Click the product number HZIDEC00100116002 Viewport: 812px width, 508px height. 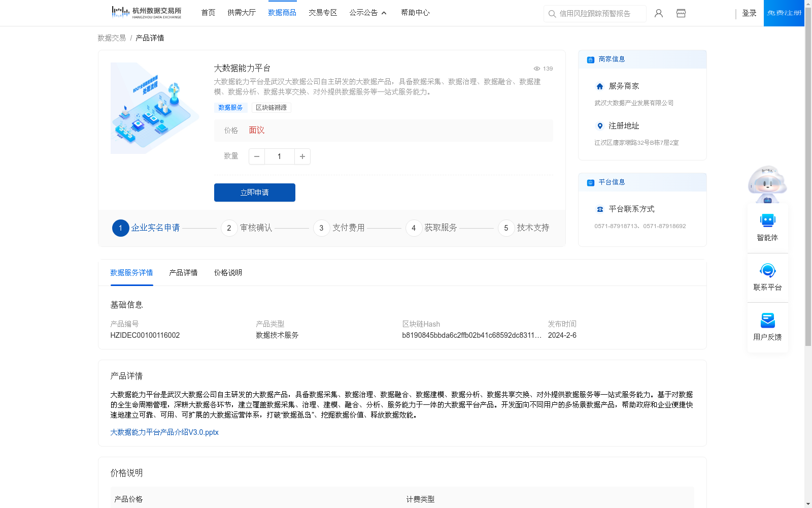click(145, 335)
